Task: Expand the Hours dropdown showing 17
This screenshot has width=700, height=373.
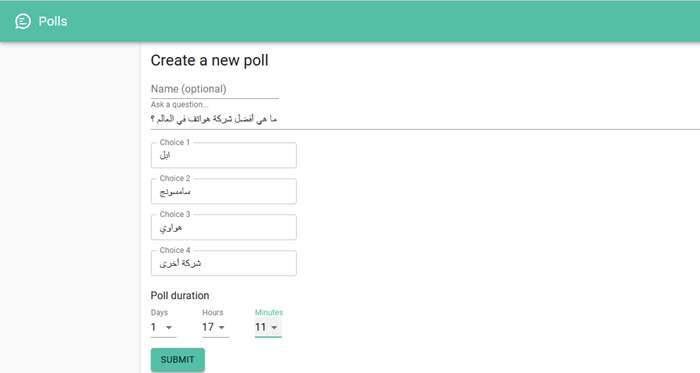Action: tap(215, 327)
